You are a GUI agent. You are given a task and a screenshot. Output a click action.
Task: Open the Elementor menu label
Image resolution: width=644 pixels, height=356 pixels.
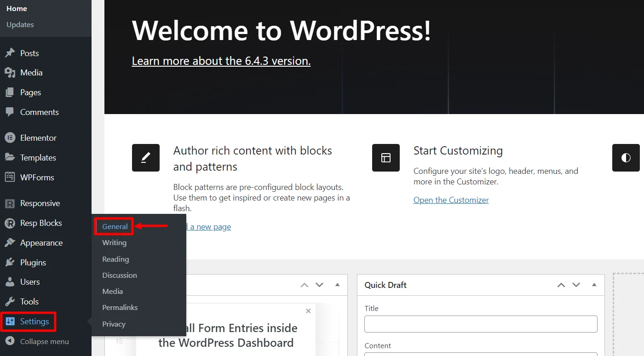click(x=38, y=138)
